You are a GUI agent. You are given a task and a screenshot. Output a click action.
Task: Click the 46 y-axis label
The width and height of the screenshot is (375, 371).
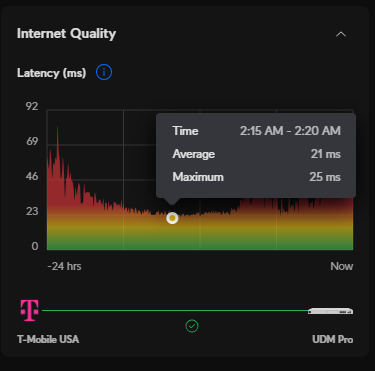coord(32,176)
